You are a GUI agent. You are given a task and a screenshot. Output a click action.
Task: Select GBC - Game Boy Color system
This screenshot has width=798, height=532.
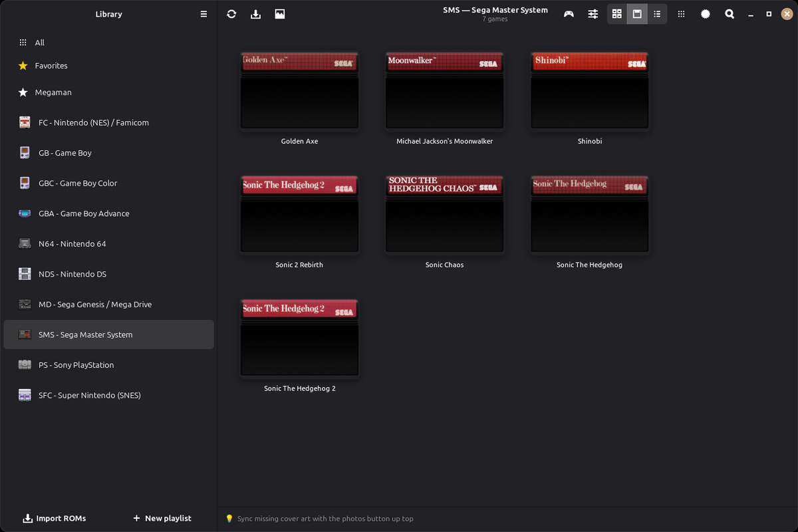point(108,183)
